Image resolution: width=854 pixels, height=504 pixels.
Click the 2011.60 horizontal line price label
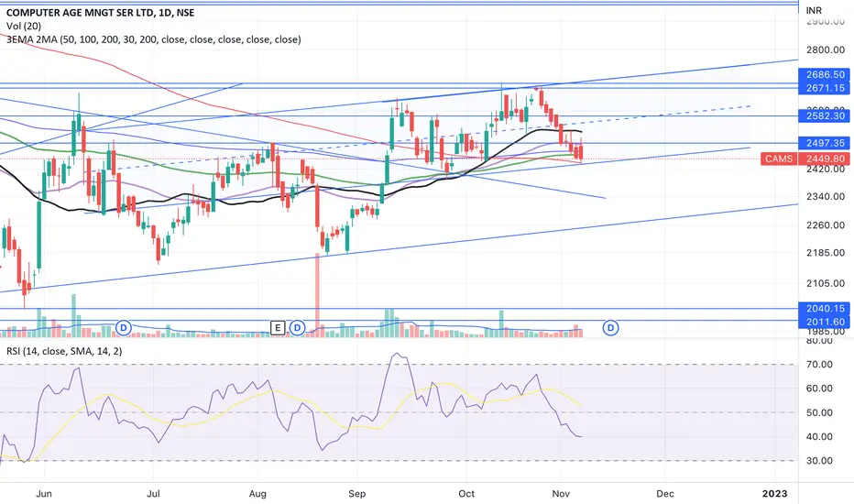pyautogui.click(x=825, y=322)
